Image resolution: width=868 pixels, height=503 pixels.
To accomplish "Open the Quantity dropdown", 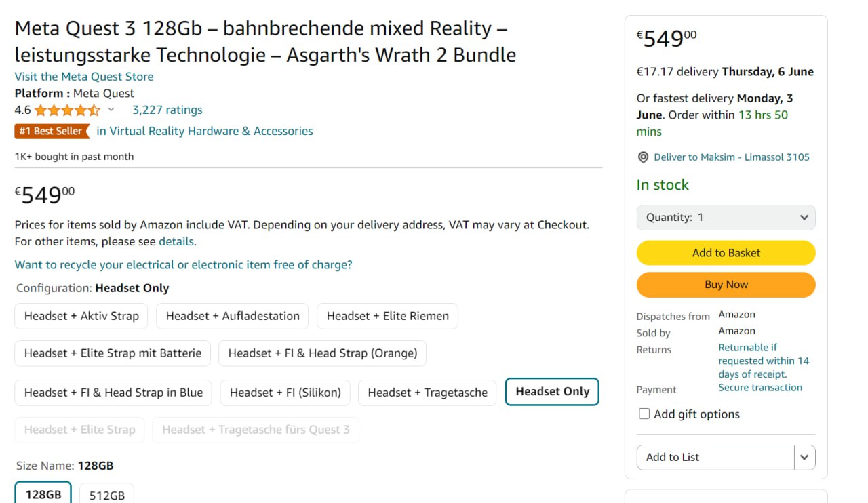I will [726, 218].
